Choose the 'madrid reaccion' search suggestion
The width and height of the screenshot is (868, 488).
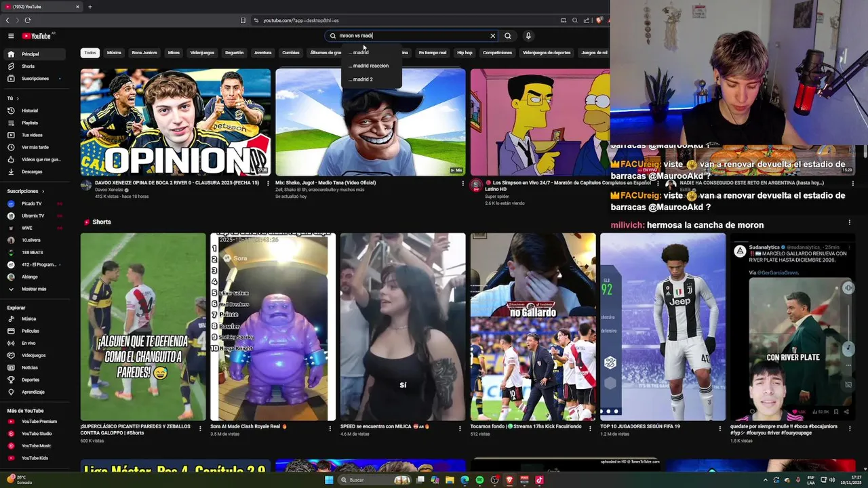coord(372,66)
